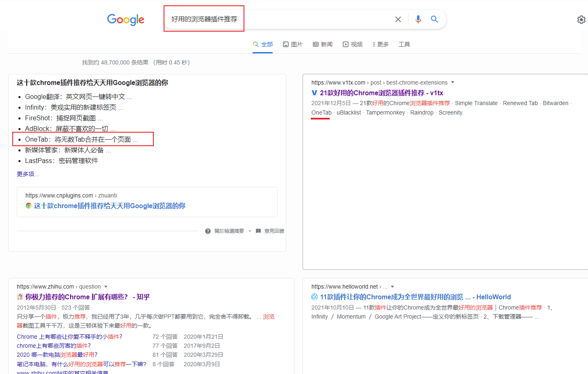Open the settings gear icon
Screen dimensions: 588x374
[x=581, y=20]
